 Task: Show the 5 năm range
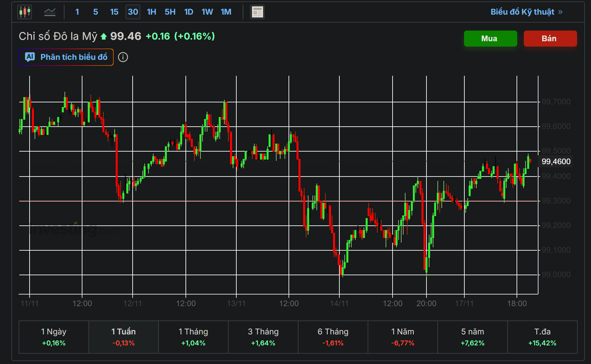[473, 337]
